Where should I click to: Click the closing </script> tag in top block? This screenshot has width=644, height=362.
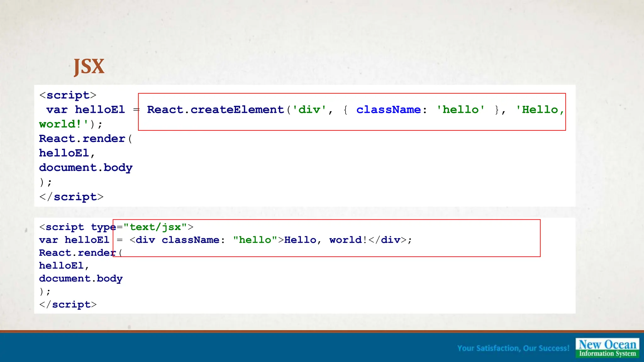pyautogui.click(x=71, y=197)
